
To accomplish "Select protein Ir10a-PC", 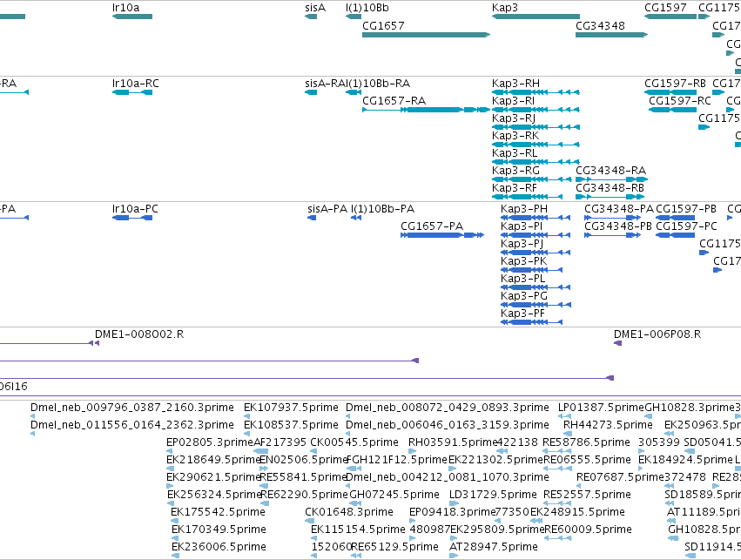I will click(x=132, y=218).
